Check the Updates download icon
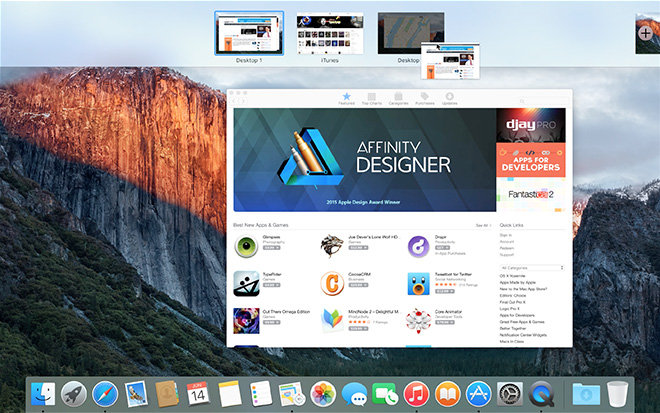Screen dimensions: 660x413 (x=450, y=97)
